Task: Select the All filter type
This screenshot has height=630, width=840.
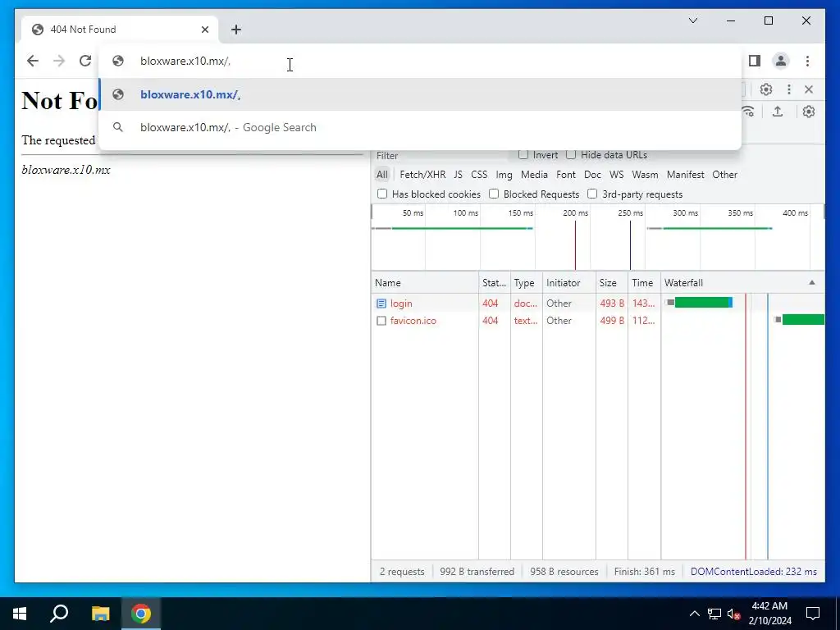Action: [x=382, y=175]
